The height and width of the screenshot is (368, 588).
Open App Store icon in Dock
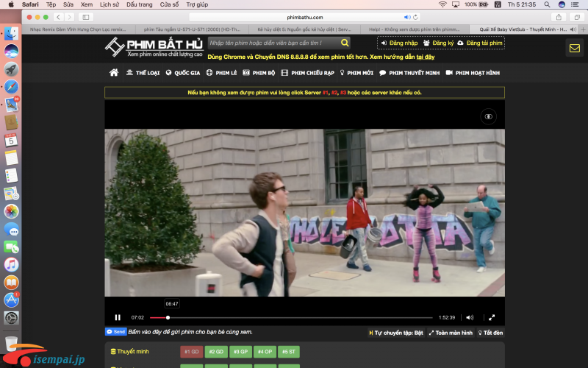tap(11, 300)
